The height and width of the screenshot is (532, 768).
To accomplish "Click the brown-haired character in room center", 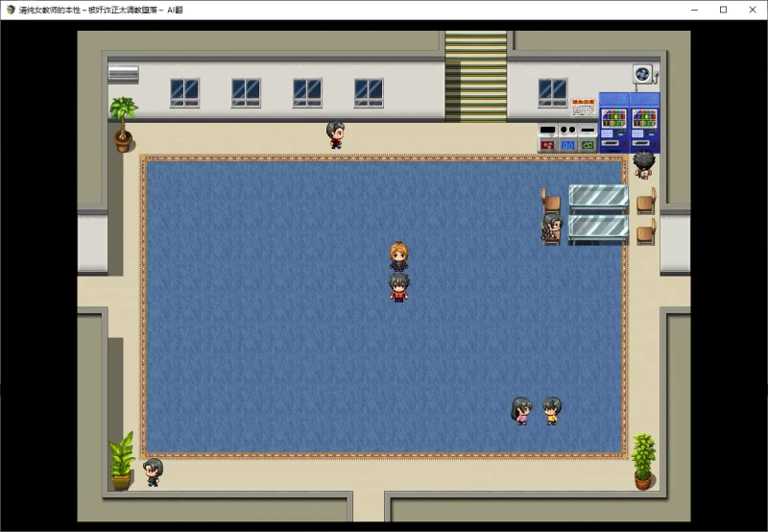I will click(398, 256).
